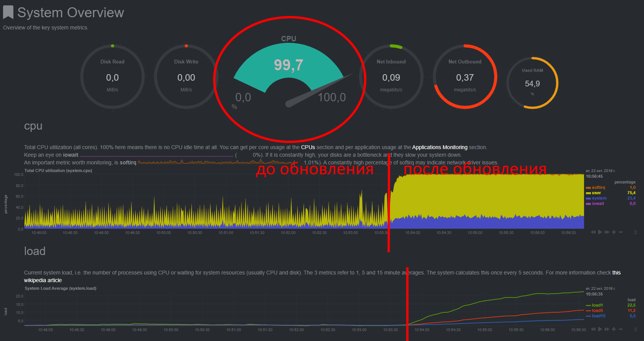Click load1 value 22,5 in load legend

point(631,305)
